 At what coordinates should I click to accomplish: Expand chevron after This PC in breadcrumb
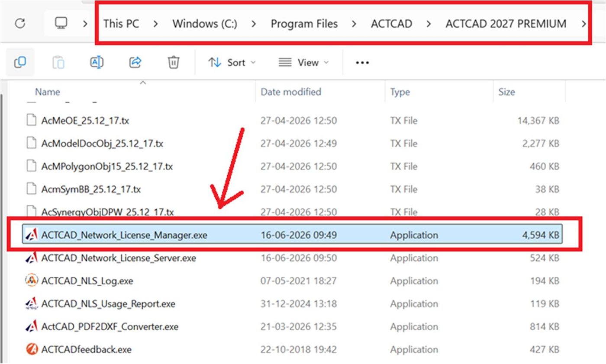(x=156, y=24)
